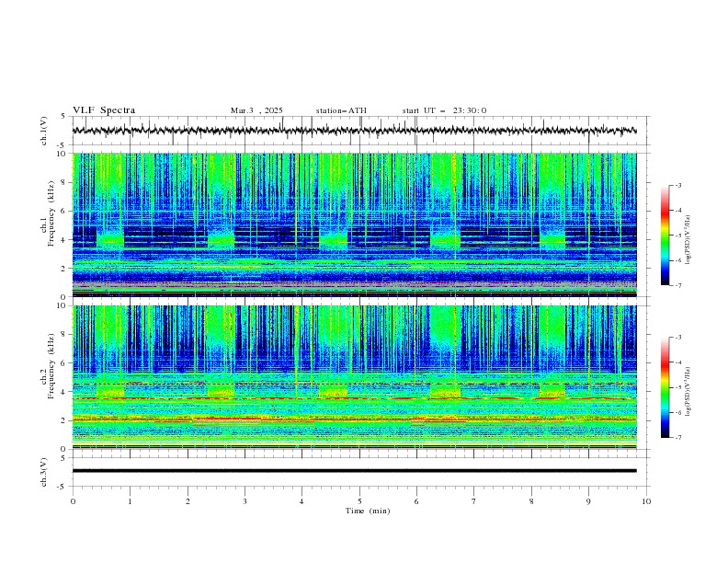Click the "-3" label on ch.2 colorbar
Image resolution: width=728 pixels, height=563 pixels.
pyautogui.click(x=678, y=338)
